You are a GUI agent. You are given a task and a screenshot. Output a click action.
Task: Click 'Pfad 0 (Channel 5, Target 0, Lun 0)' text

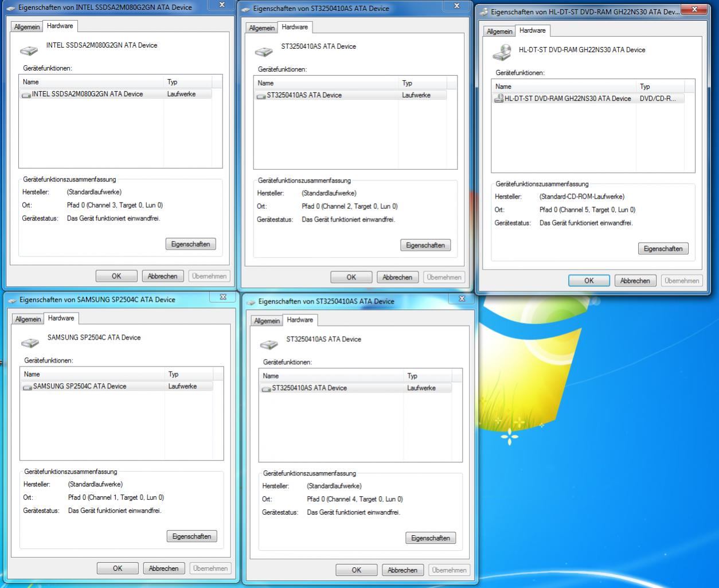point(587,210)
